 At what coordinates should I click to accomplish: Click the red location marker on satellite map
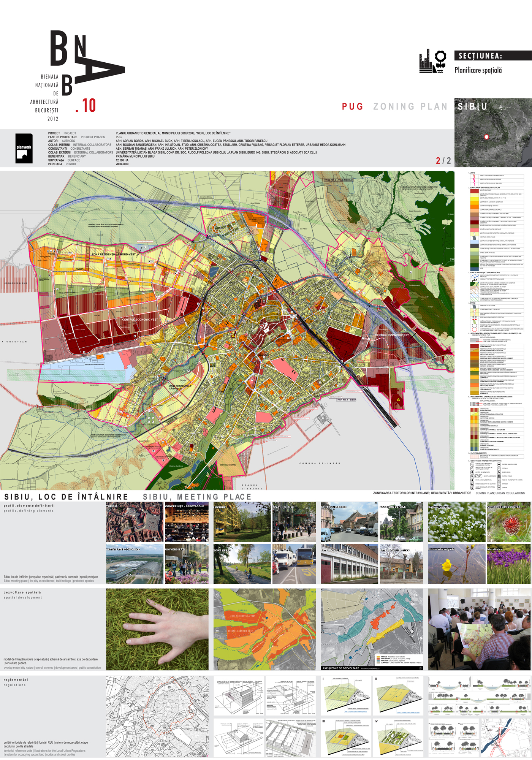tap(486, 137)
